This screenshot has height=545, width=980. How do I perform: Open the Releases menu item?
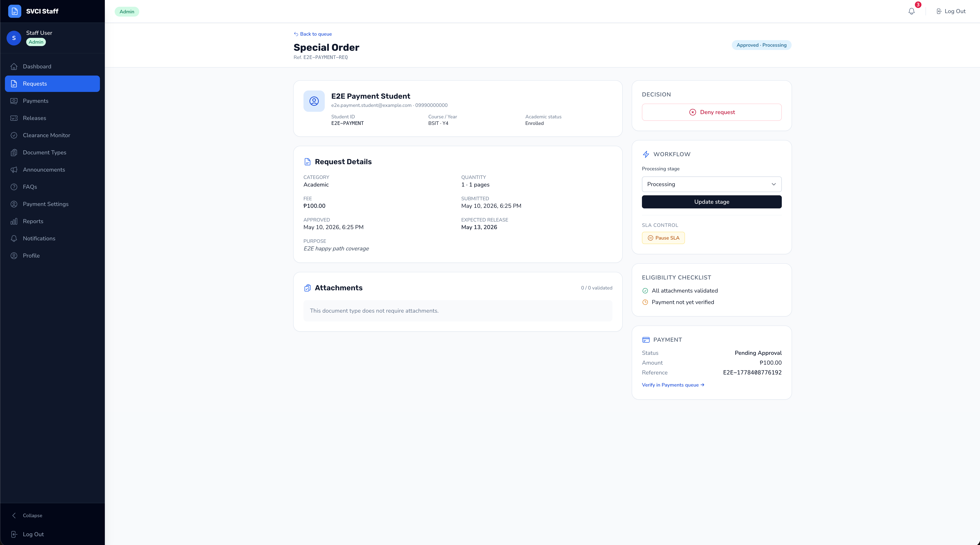click(x=52, y=118)
